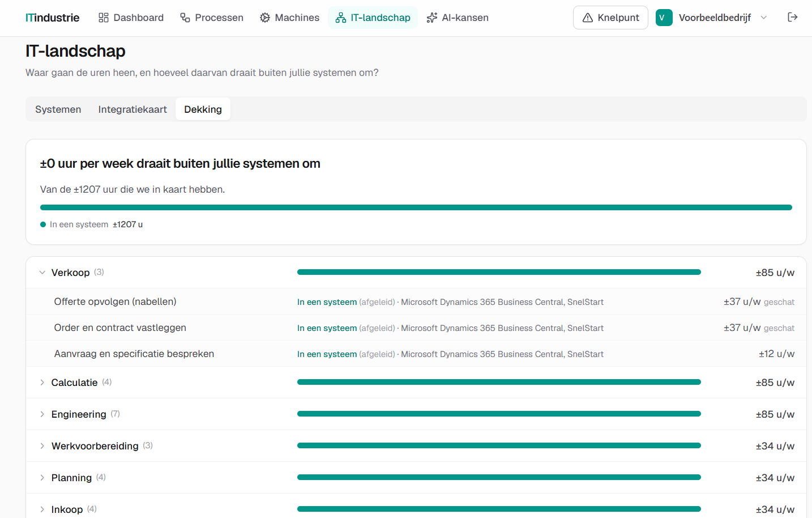Click the IT-landschap network icon
Screen dimensions: 812x518
point(341,18)
